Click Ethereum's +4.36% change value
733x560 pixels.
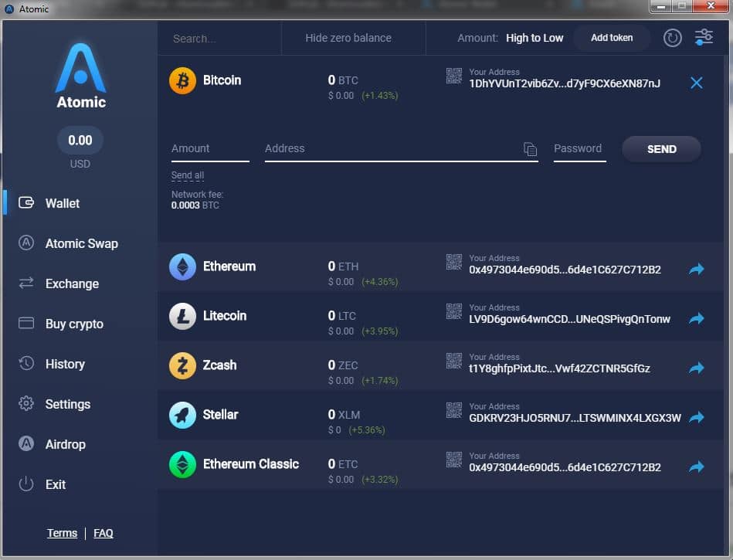tap(379, 282)
